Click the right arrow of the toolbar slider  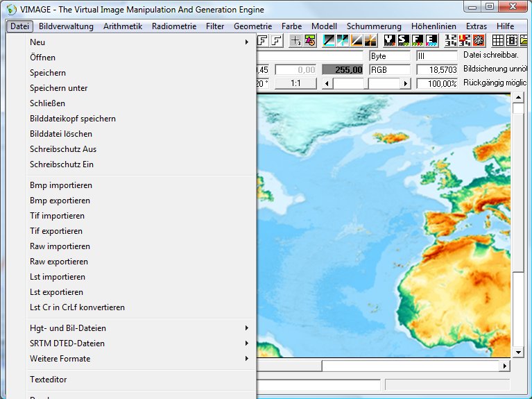[405, 83]
